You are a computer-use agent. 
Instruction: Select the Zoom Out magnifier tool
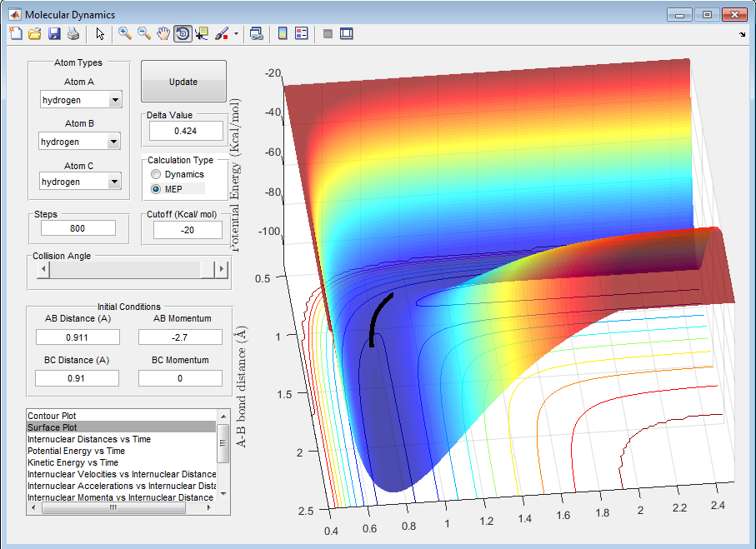(x=144, y=34)
